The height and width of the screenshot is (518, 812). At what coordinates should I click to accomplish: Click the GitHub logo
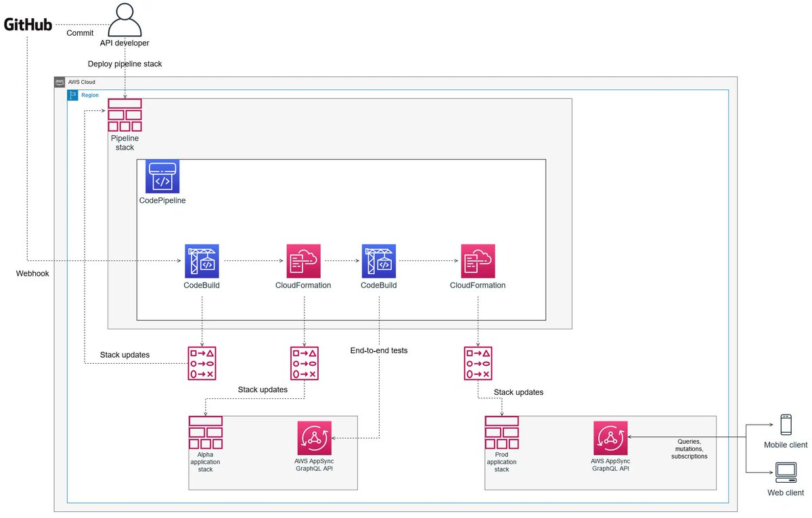tap(28, 25)
